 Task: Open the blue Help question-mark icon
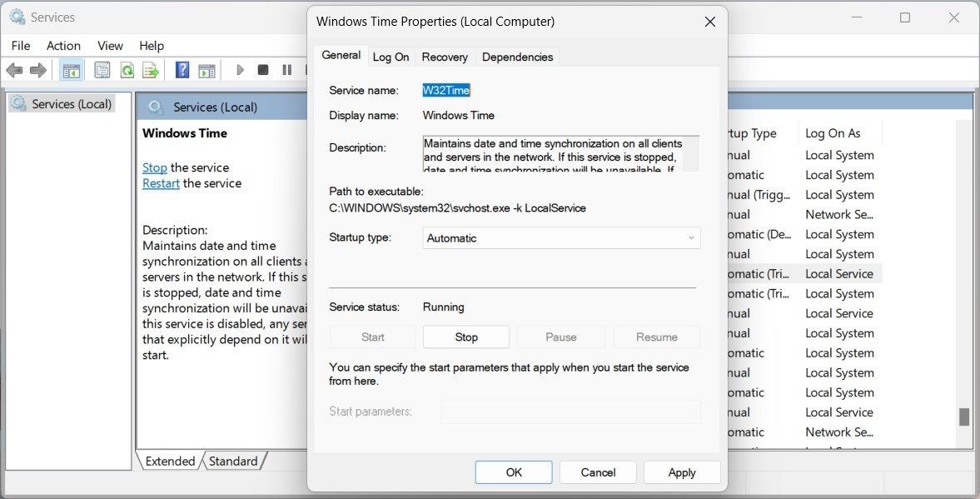point(182,70)
